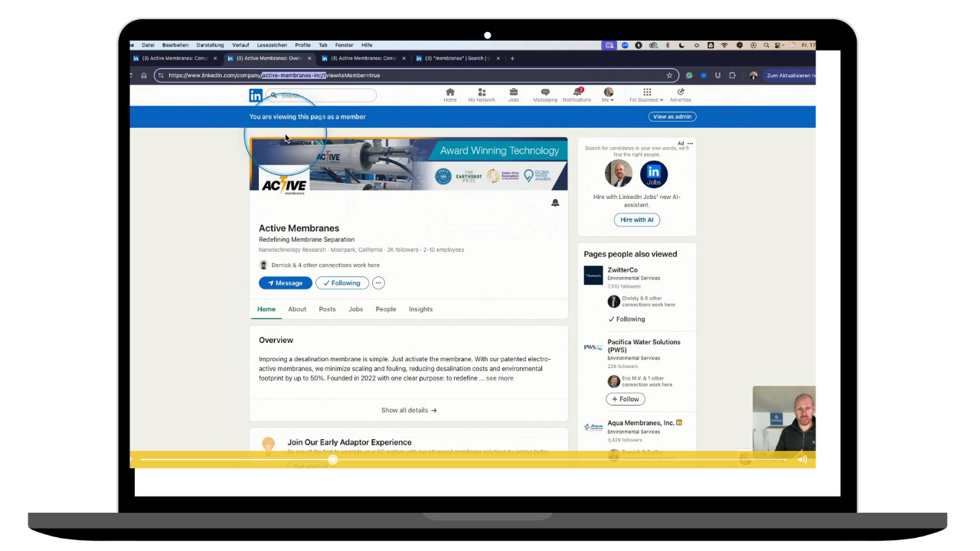Click the "Redefining Membrane Separation" tagline
Screen dimensions: 980x551
pos(306,240)
